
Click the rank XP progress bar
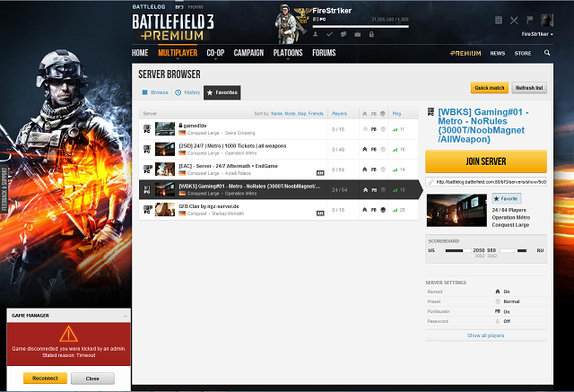[x=361, y=26]
